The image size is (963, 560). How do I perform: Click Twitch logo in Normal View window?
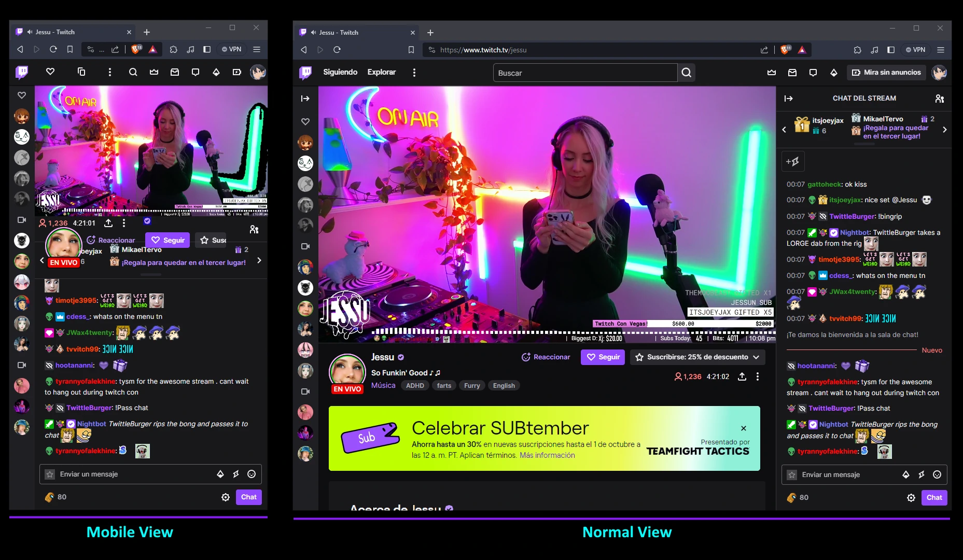(305, 73)
